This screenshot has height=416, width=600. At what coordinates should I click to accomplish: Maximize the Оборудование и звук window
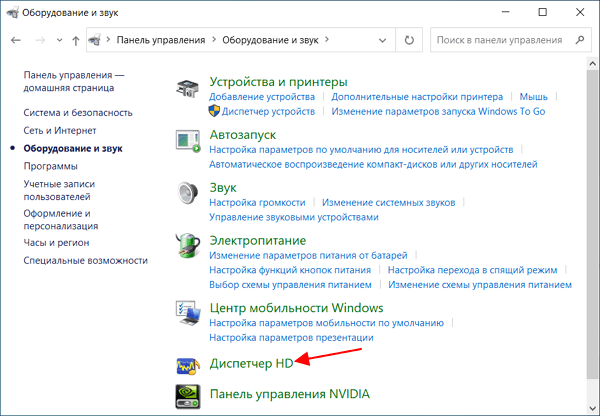point(543,12)
